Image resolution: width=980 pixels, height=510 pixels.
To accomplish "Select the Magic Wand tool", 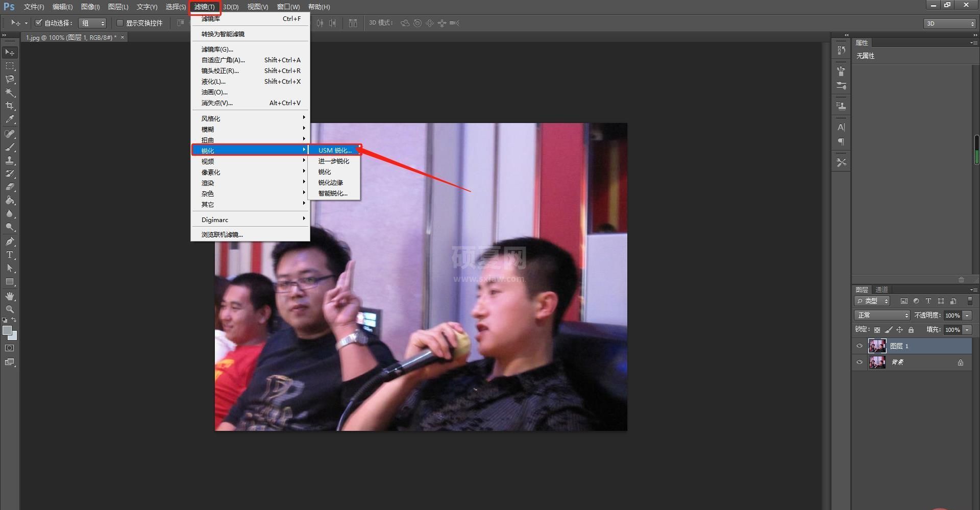I will [10, 92].
